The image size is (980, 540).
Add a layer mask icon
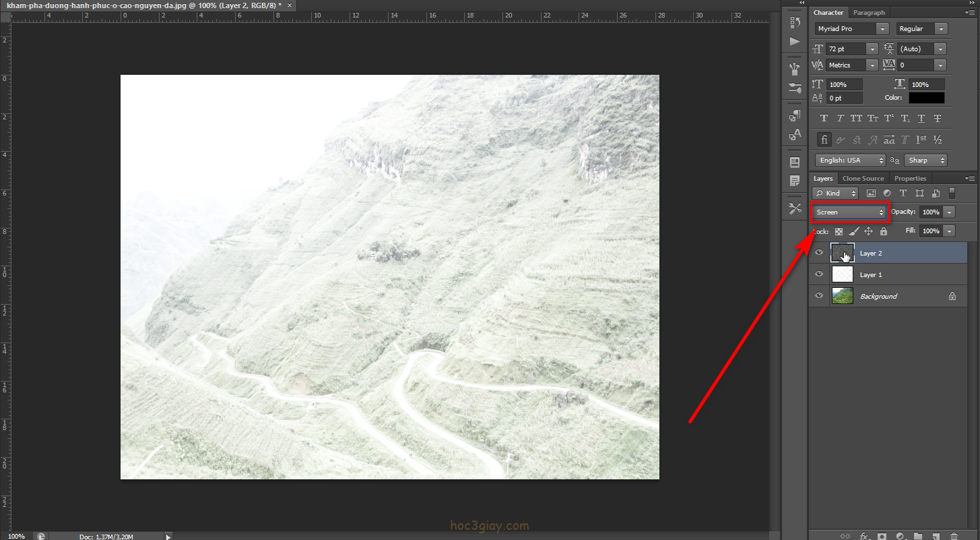pos(882,536)
